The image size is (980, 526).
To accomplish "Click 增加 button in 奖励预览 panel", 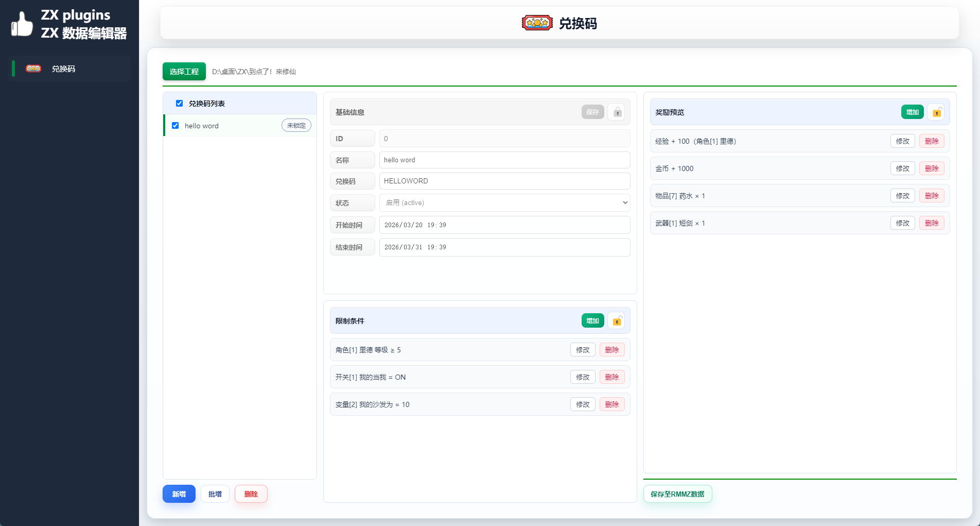I will point(913,112).
